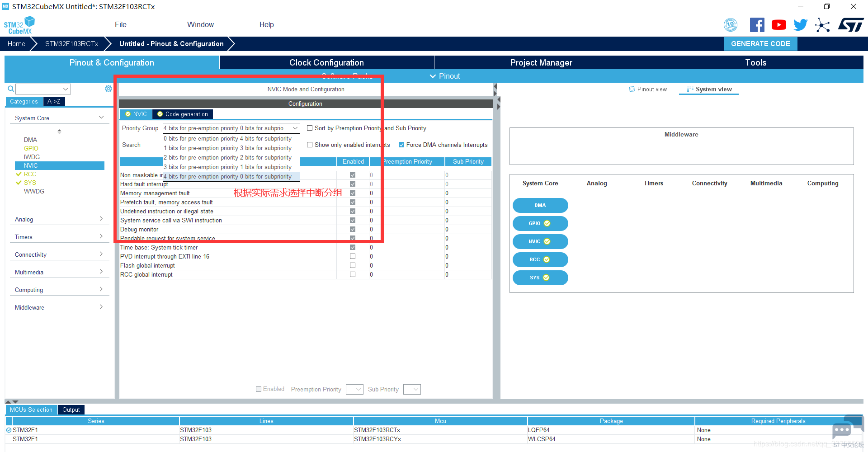Click the GPIO system view button
868x452 pixels.
pos(540,223)
